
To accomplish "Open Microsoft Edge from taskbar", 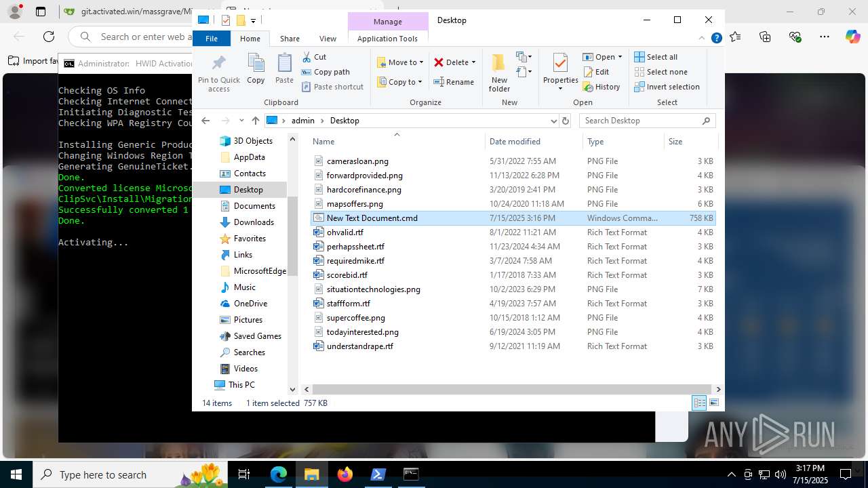I will point(279,474).
